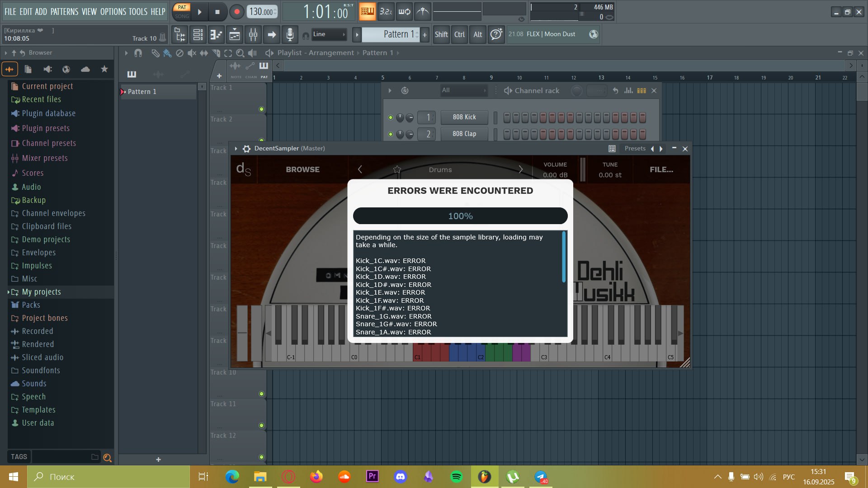Open the Line snap dropdown
This screenshot has width=868, height=488.
(x=329, y=34)
